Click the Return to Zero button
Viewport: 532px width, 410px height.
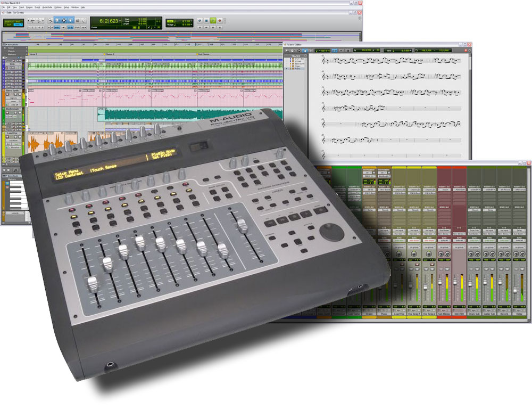(200, 27)
